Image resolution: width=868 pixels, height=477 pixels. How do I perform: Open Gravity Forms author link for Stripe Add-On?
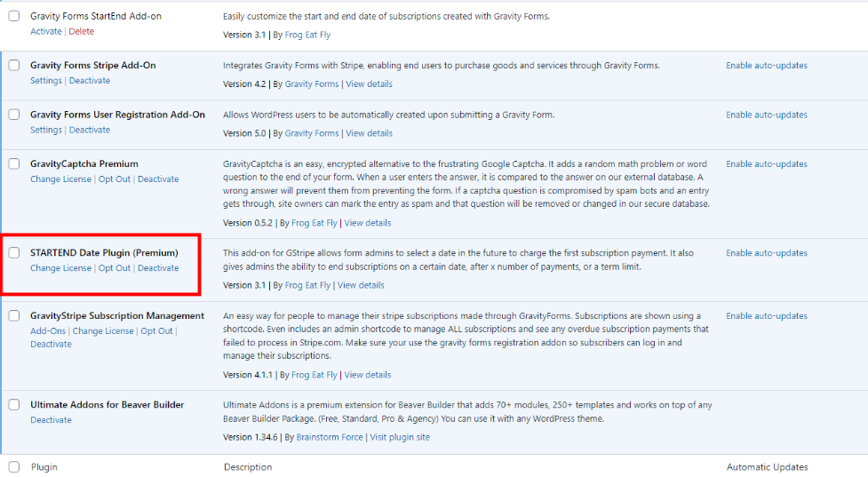point(312,84)
